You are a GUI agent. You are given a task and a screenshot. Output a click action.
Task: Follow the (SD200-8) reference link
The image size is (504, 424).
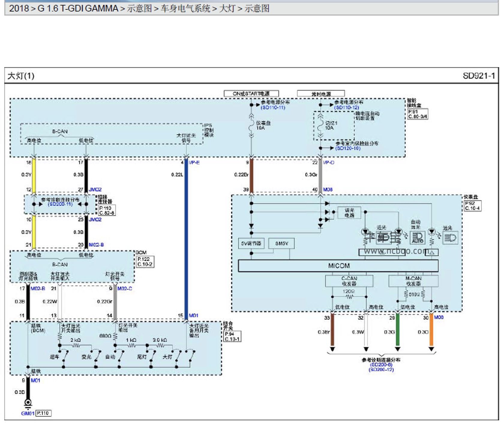point(381,365)
